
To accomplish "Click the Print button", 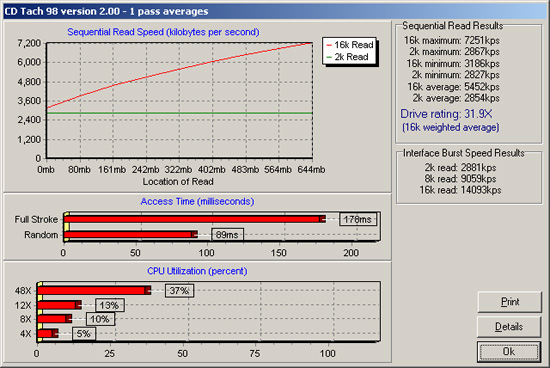I will (509, 302).
